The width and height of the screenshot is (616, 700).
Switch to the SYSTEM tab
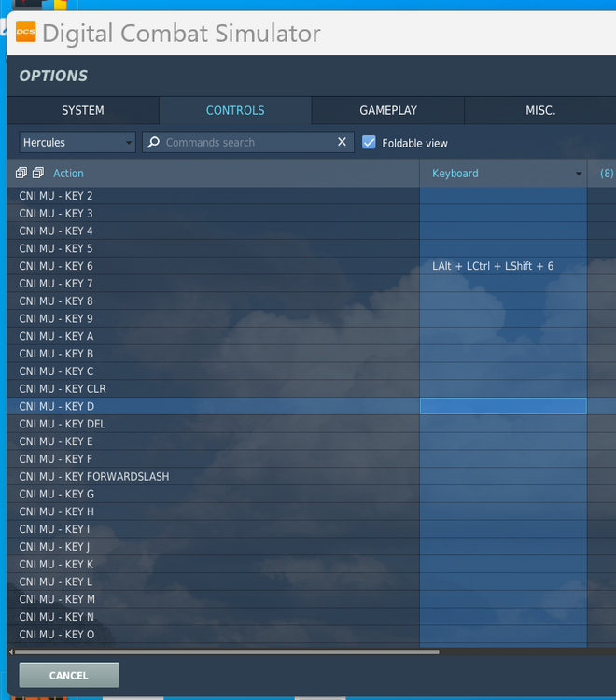(x=82, y=110)
